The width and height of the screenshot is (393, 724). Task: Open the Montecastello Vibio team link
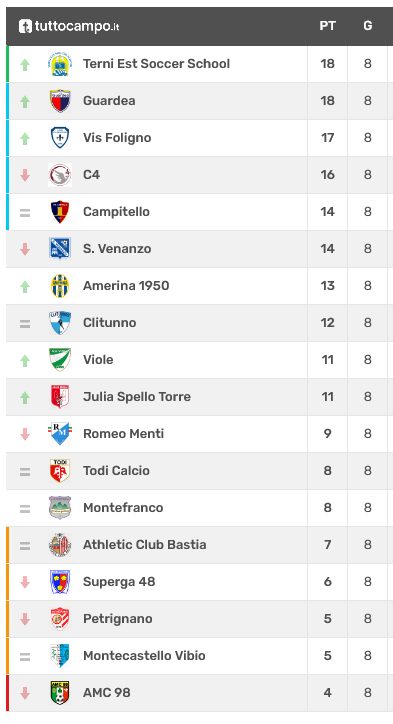tap(144, 655)
